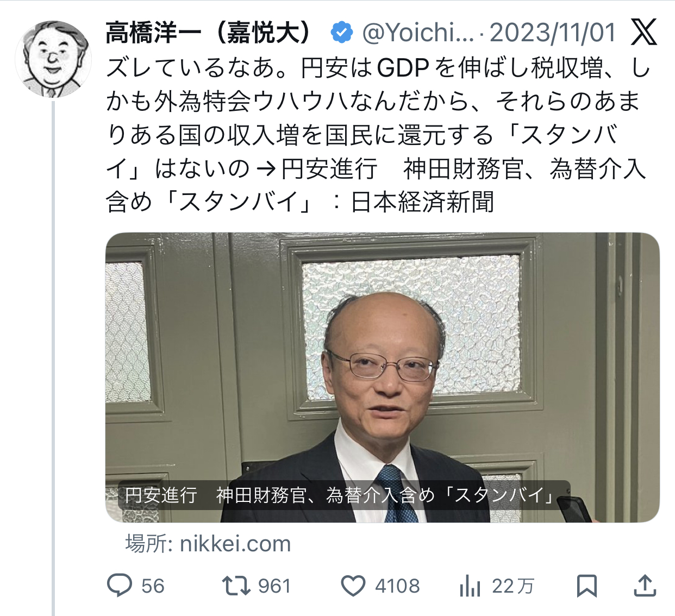Viewport: 675px width, 616px height.
Task: Open the reply speech bubble icon
Action: tap(120, 586)
